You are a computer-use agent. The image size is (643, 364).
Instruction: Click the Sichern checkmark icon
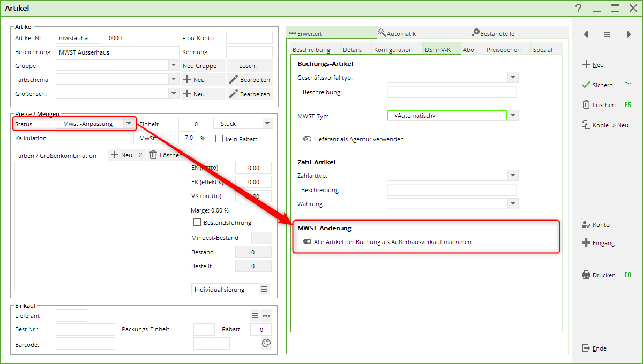click(586, 85)
